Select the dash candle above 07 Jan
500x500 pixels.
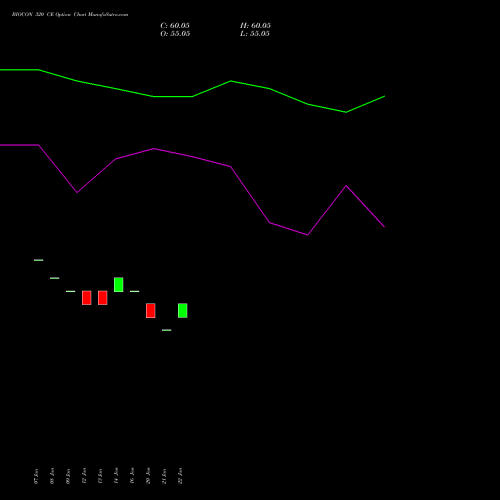[x=39, y=260]
